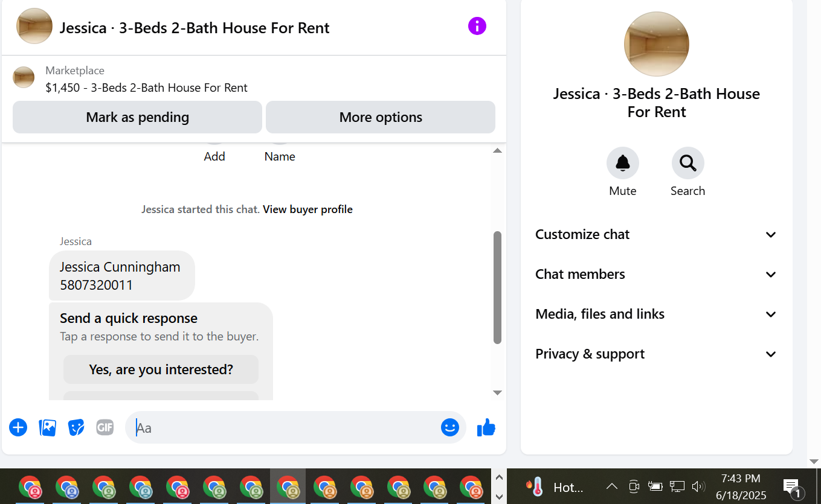Screen dimensions: 821x504
Task: Open more actions with the blue plus icon
Action: (x=18, y=427)
